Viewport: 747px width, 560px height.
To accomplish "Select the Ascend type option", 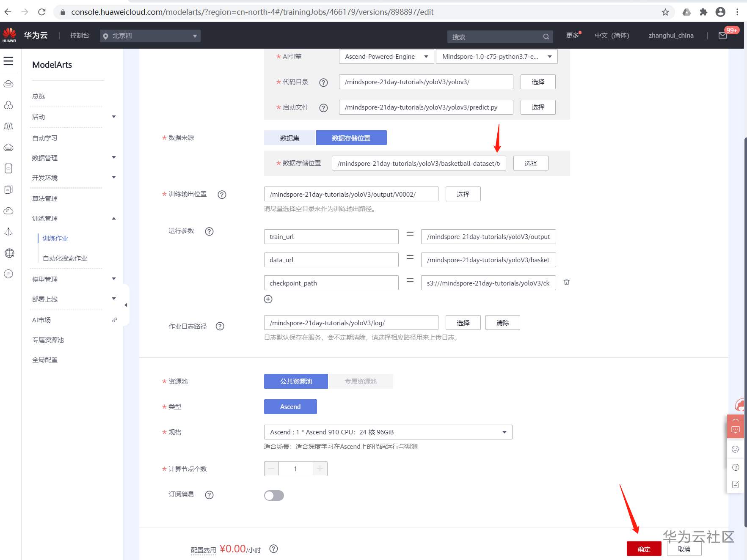I will pos(290,406).
